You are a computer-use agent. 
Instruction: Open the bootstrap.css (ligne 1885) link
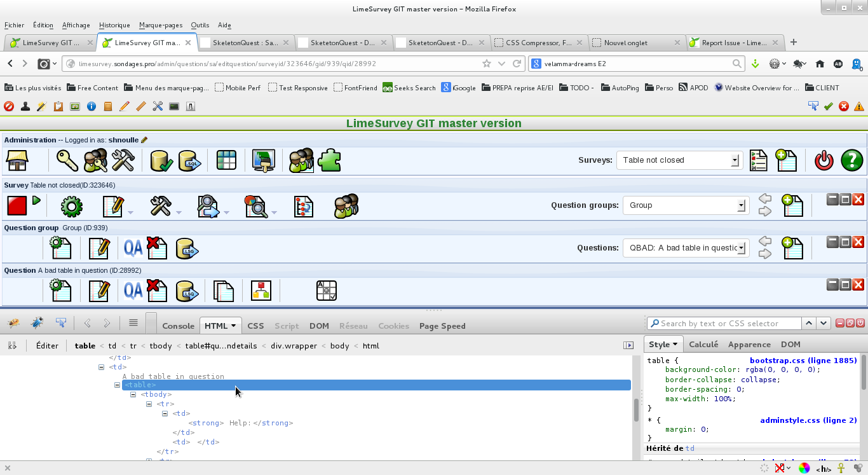click(803, 361)
